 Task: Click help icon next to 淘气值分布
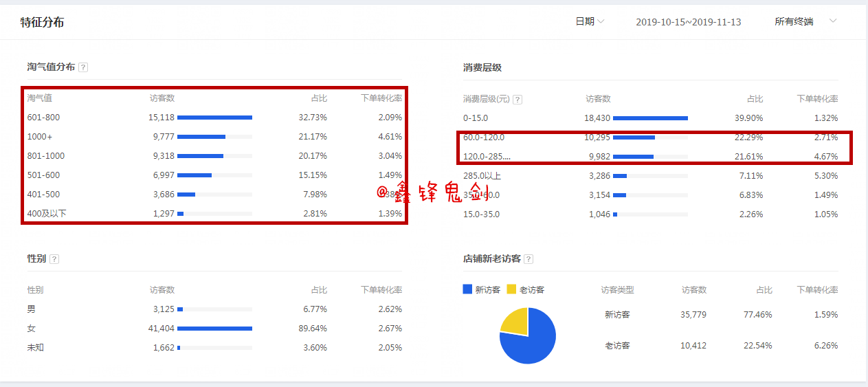coord(83,67)
